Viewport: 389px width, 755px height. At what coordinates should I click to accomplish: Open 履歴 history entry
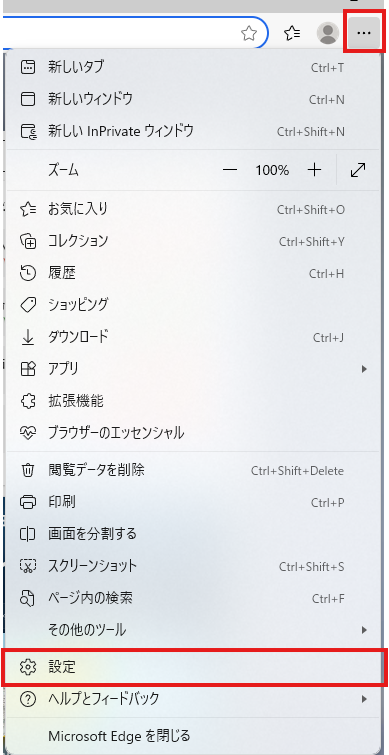coord(193,273)
